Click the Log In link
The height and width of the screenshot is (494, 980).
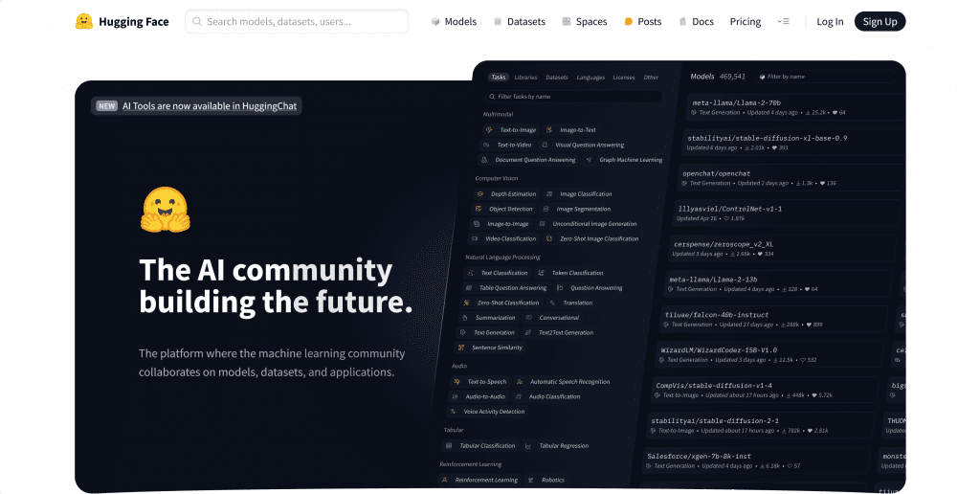tap(830, 22)
